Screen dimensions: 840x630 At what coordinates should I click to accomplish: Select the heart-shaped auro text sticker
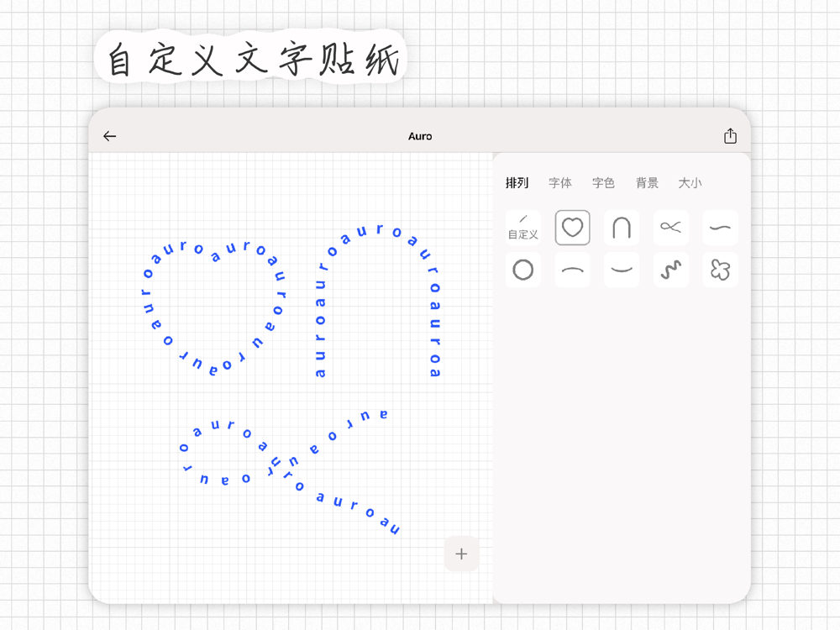click(213, 250)
